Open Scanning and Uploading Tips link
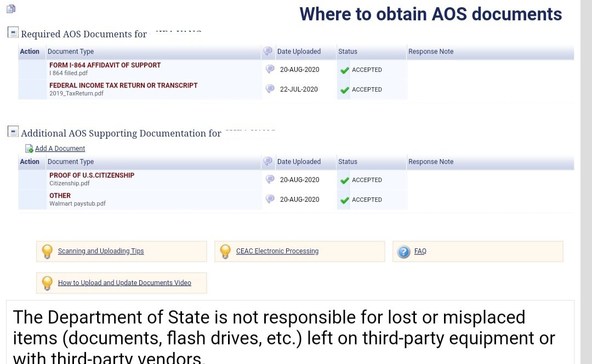 coord(101,251)
